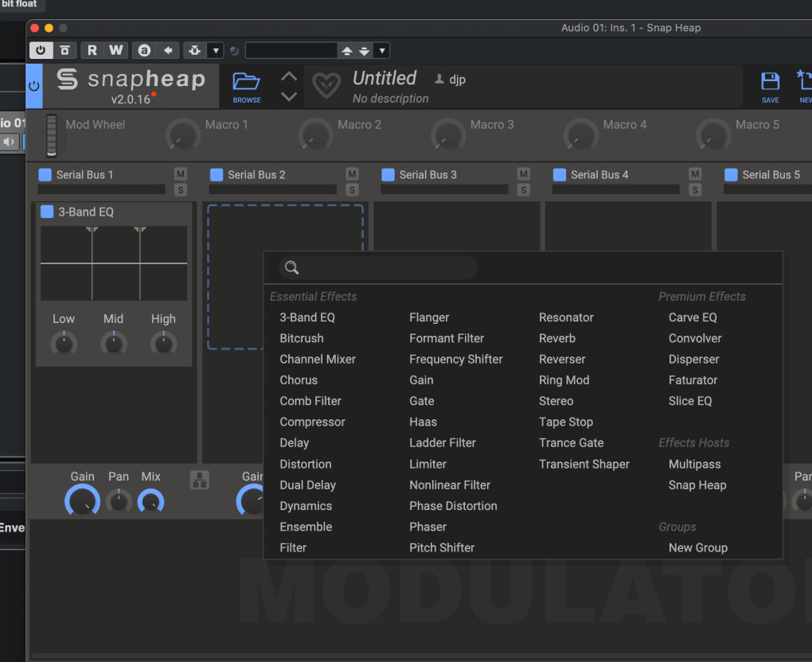Click the empty host preset name field
This screenshot has height=662, width=812.
pyautogui.click(x=291, y=50)
